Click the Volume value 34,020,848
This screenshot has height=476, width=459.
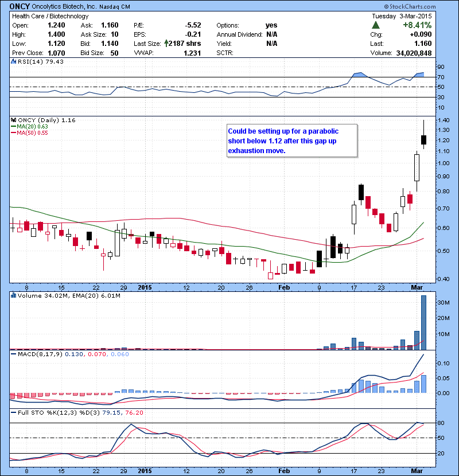414,53
